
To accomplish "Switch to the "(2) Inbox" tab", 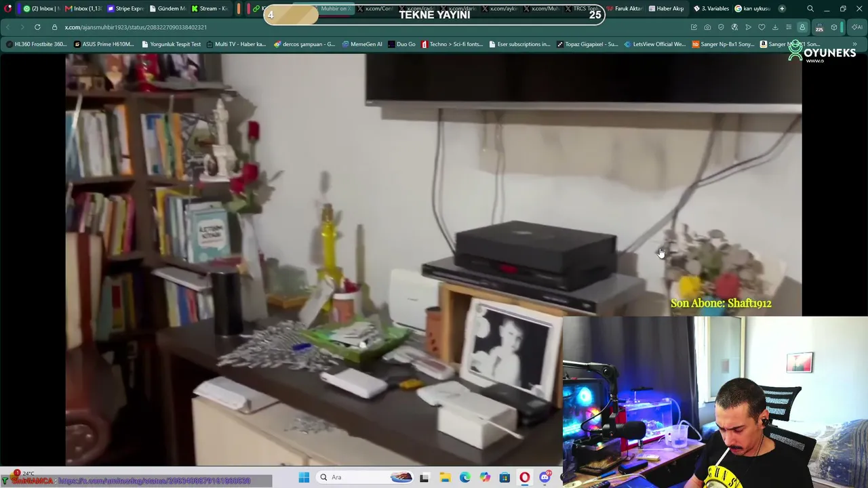I will click(x=42, y=9).
